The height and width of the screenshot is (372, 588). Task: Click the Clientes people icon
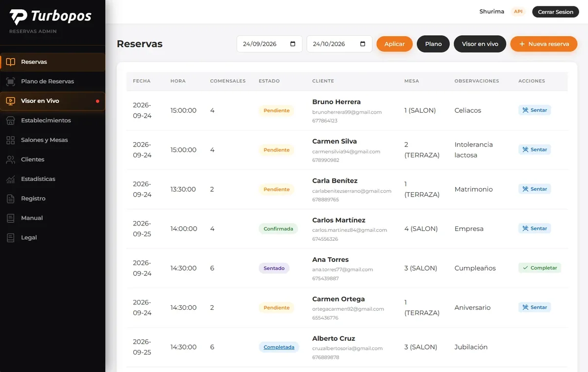pyautogui.click(x=10, y=159)
